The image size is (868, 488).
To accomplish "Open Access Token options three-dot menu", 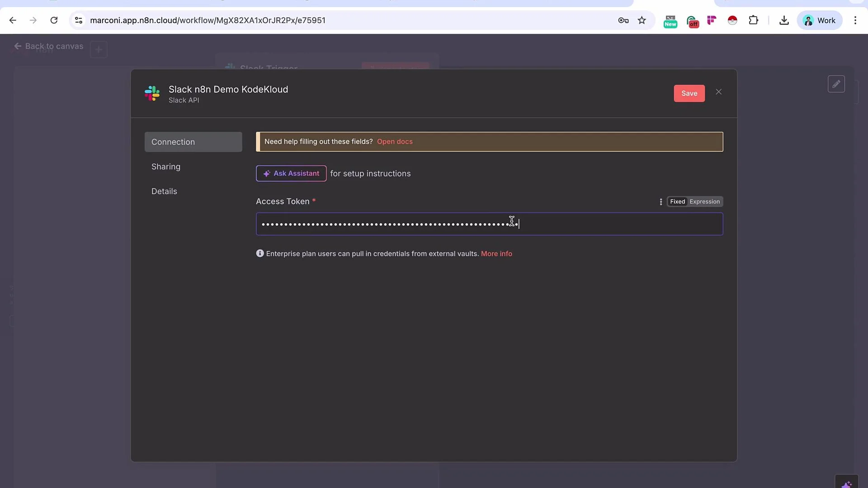I will point(661,202).
